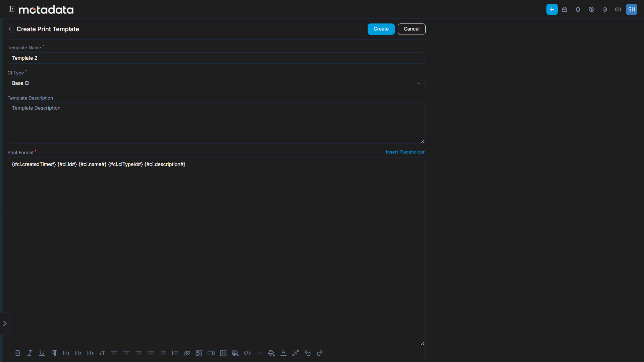
Task: Focus the Template Description textarea
Action: 216,123
